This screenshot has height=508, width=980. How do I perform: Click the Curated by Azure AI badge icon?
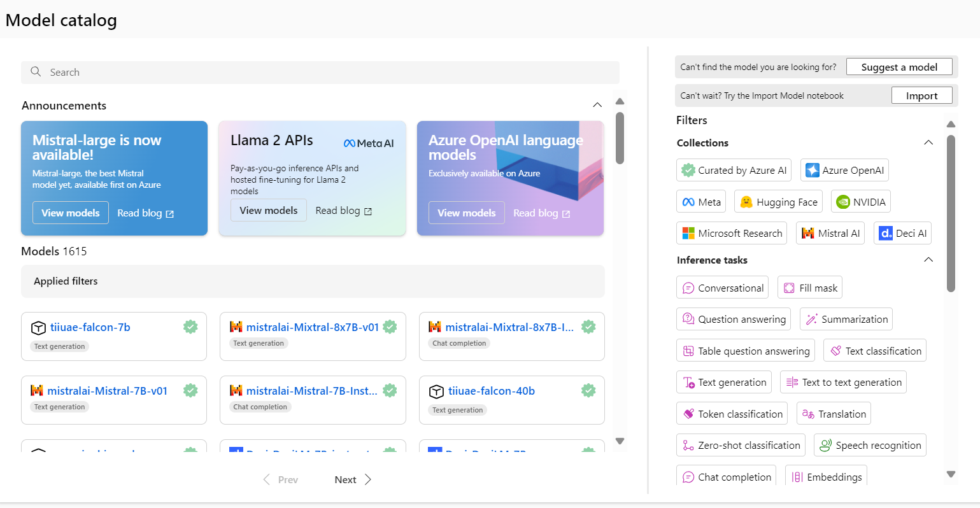(688, 170)
